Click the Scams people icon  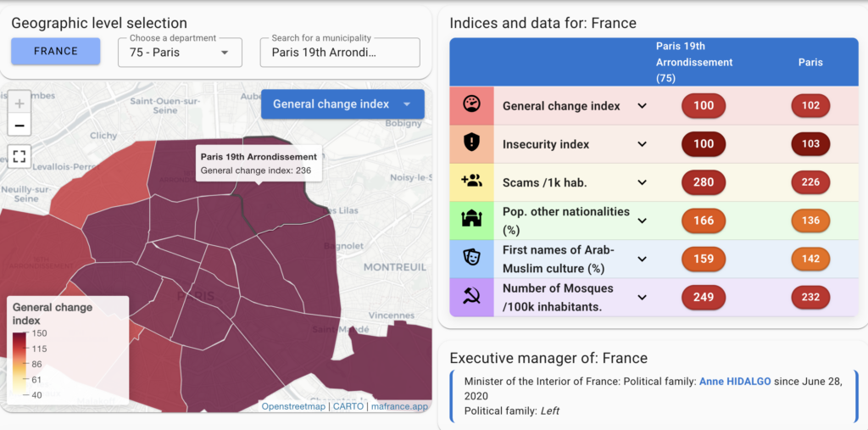click(471, 181)
